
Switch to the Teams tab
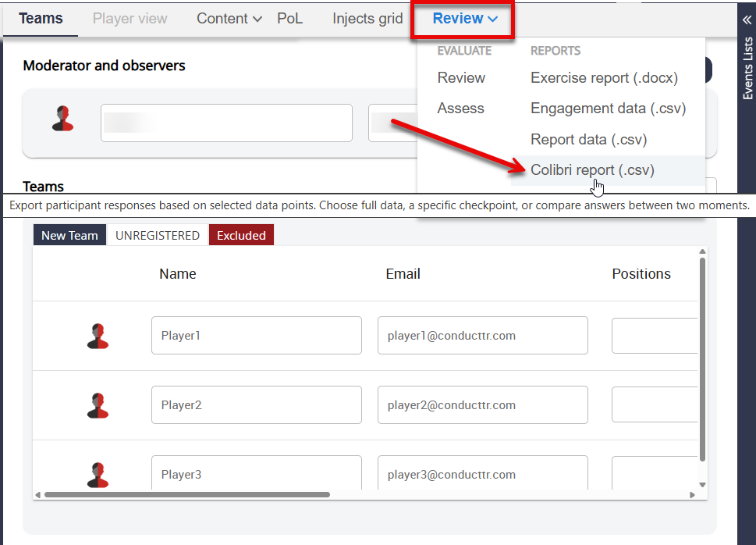[x=41, y=19]
